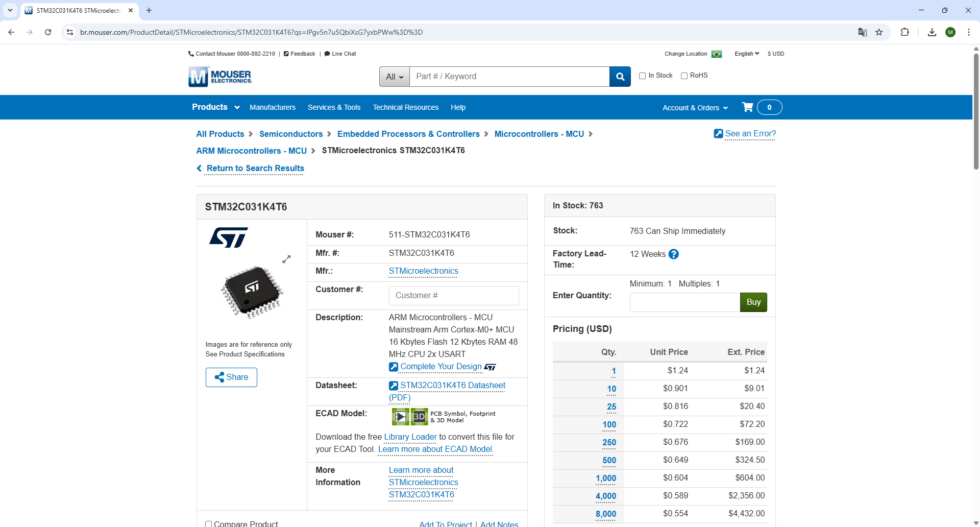Click the ECAD 3D model icon
The width and height of the screenshot is (980, 527).
[419, 417]
